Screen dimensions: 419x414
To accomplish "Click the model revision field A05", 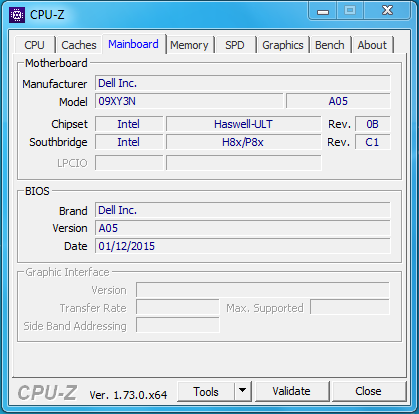I will tap(338, 101).
